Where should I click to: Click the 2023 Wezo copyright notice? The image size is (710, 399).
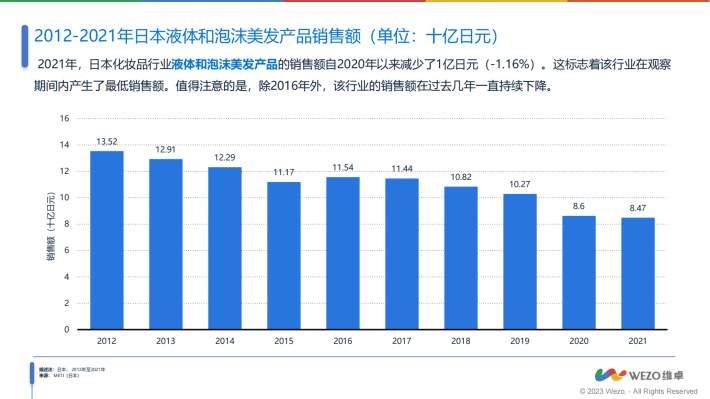[x=638, y=391]
